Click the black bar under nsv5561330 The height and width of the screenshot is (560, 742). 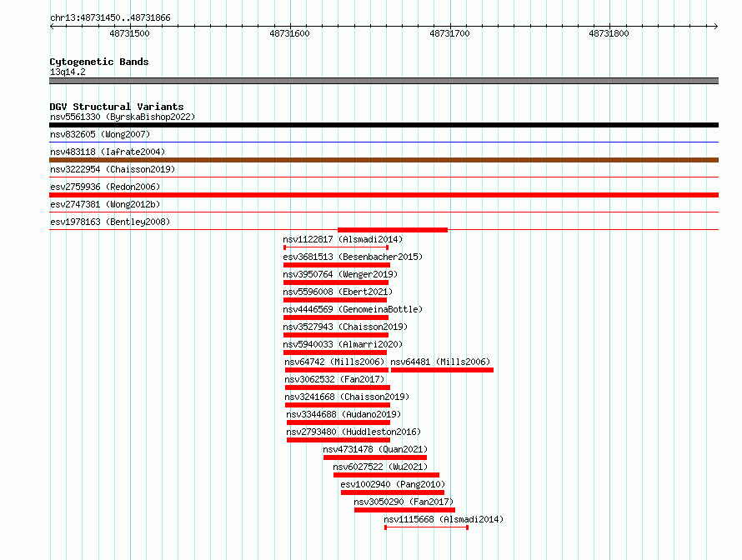[x=384, y=125]
